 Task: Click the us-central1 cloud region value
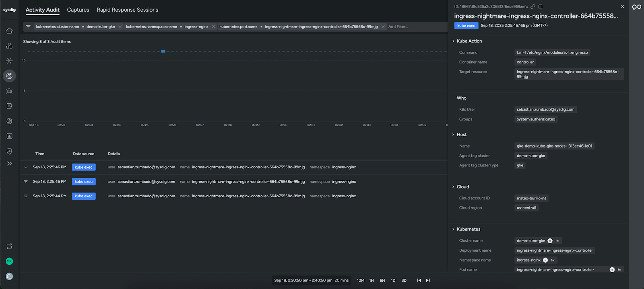click(526, 208)
